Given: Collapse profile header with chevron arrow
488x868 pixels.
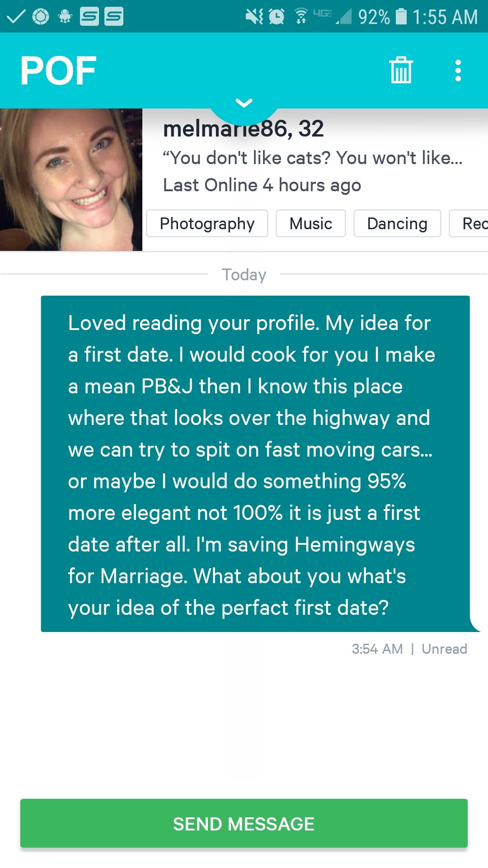Looking at the screenshot, I should coord(244,104).
